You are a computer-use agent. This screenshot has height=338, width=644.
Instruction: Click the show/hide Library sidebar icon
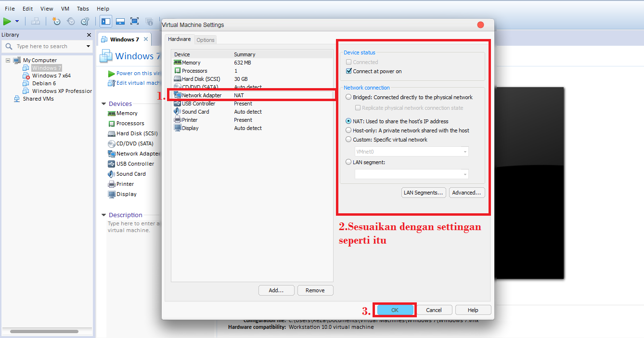point(105,21)
